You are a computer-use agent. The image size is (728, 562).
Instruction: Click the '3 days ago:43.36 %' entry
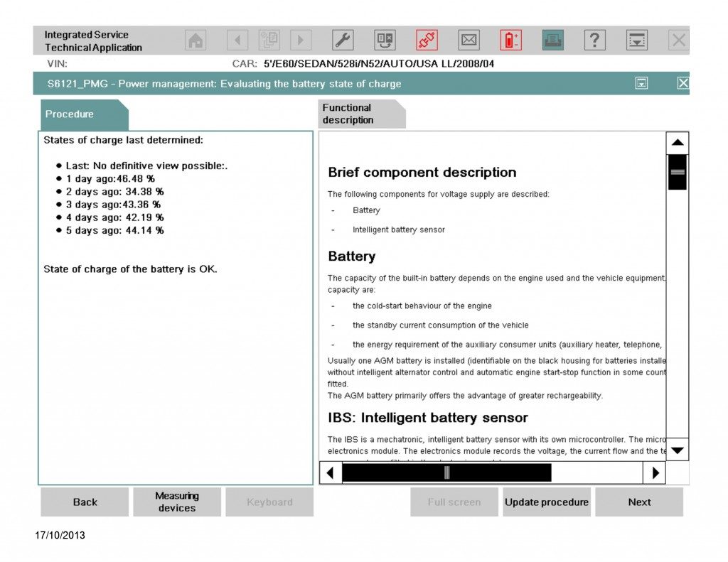pos(113,205)
